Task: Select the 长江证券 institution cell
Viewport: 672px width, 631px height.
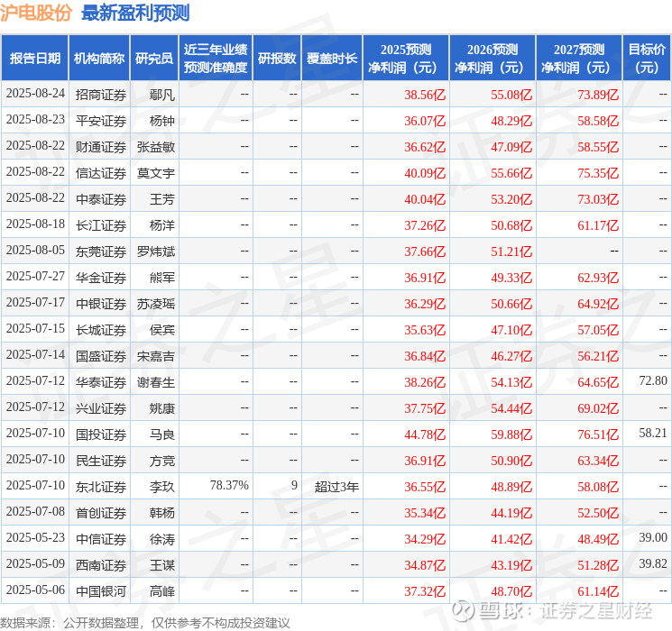Action: coord(101,225)
